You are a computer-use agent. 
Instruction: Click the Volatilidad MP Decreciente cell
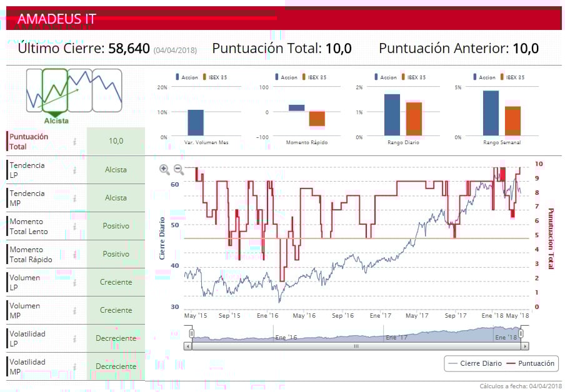(x=116, y=366)
